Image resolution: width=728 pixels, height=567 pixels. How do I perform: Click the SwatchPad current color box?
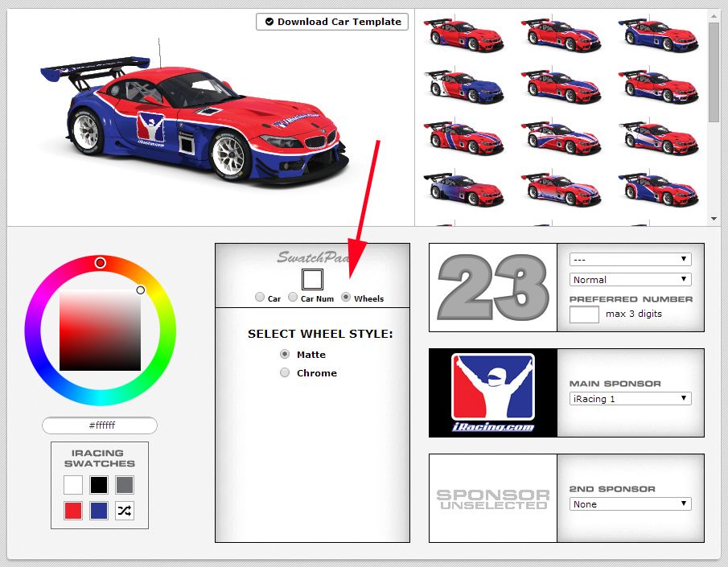click(x=312, y=279)
